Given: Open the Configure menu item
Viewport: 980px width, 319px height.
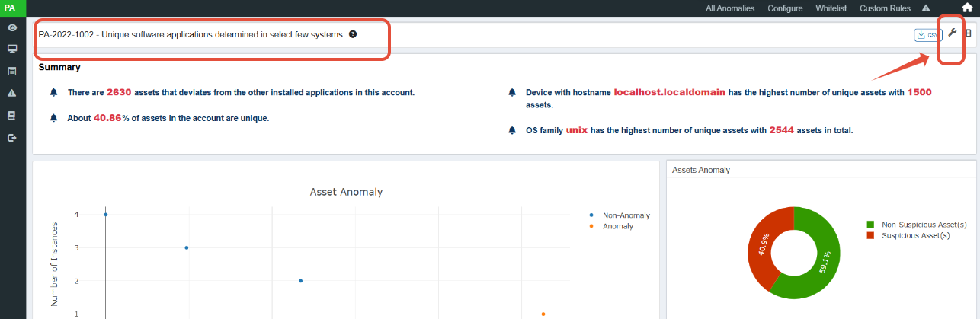Looking at the screenshot, I should 785,8.
